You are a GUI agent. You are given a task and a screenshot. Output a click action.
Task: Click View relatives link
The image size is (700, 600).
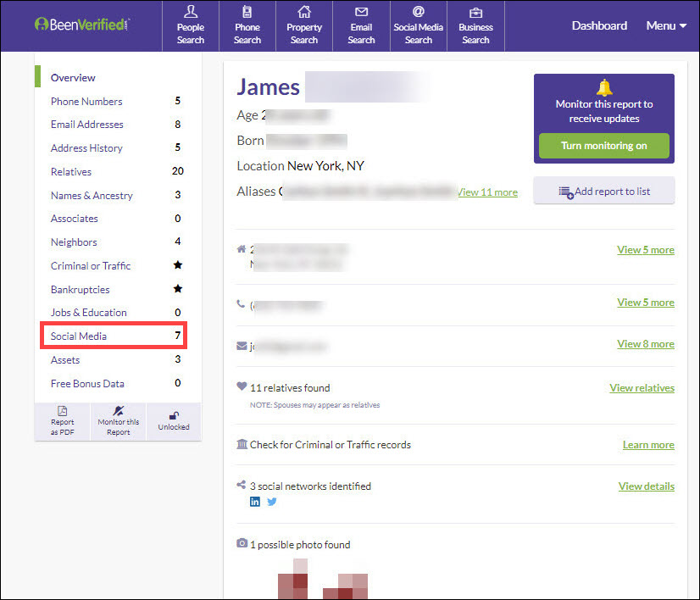pos(642,388)
